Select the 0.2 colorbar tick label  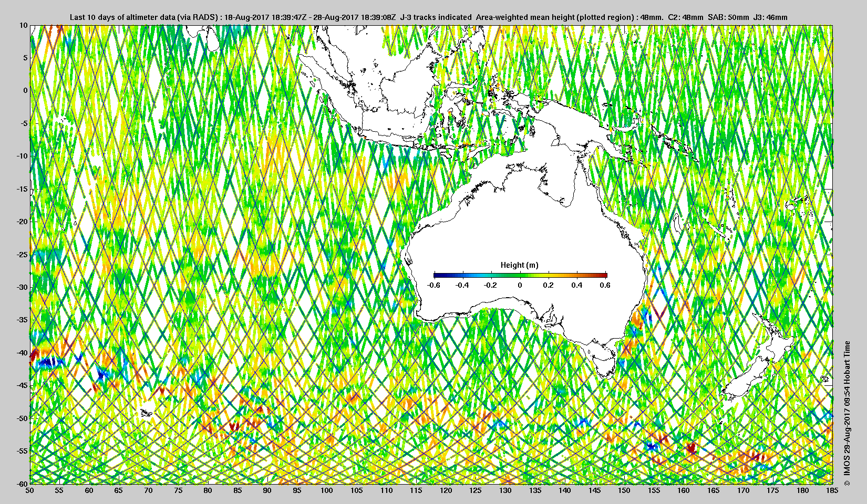click(x=548, y=285)
